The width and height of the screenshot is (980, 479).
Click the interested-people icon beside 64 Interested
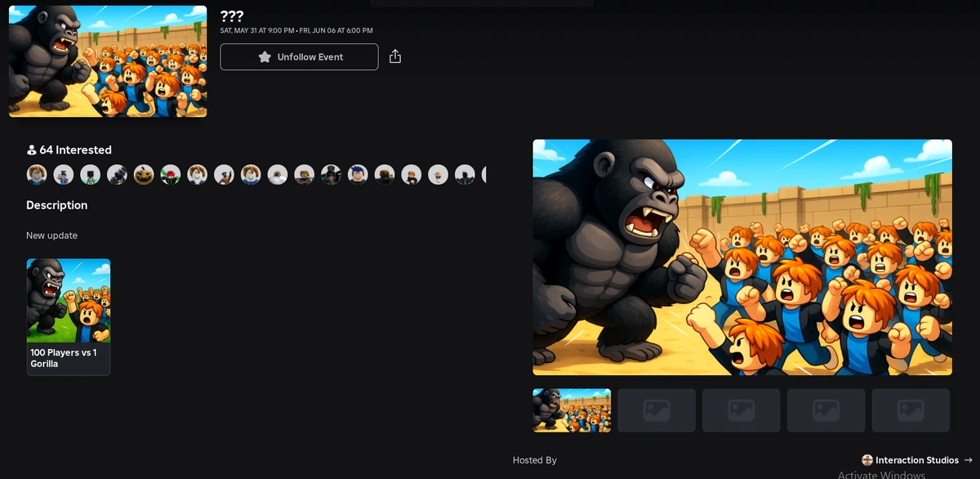[x=30, y=150]
